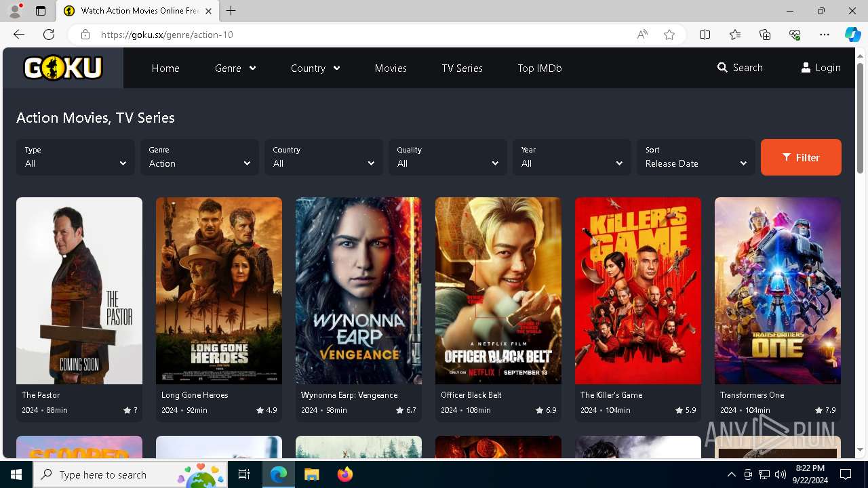Screen dimensions: 868x488
Task: Open Edge Settings and more menu
Action: (x=825, y=35)
